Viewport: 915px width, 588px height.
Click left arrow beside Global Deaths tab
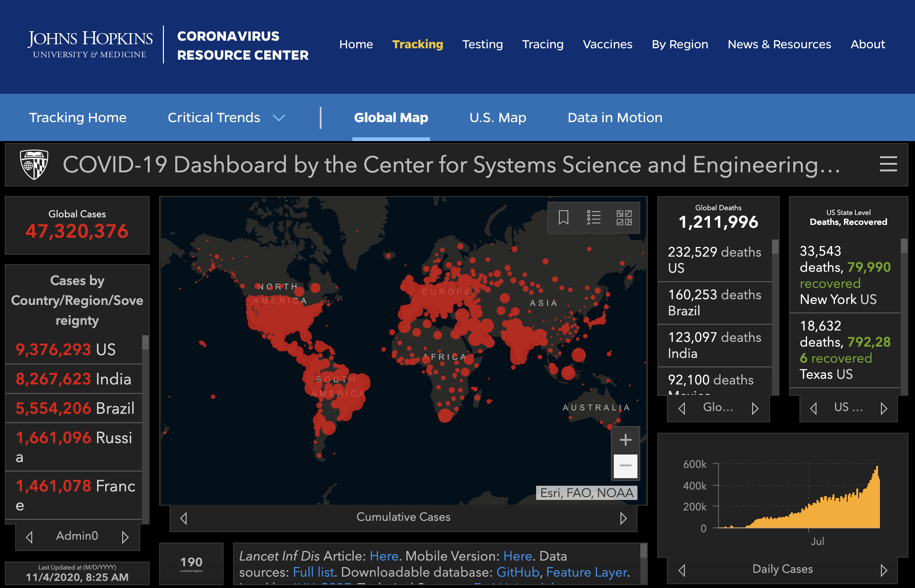coord(682,408)
